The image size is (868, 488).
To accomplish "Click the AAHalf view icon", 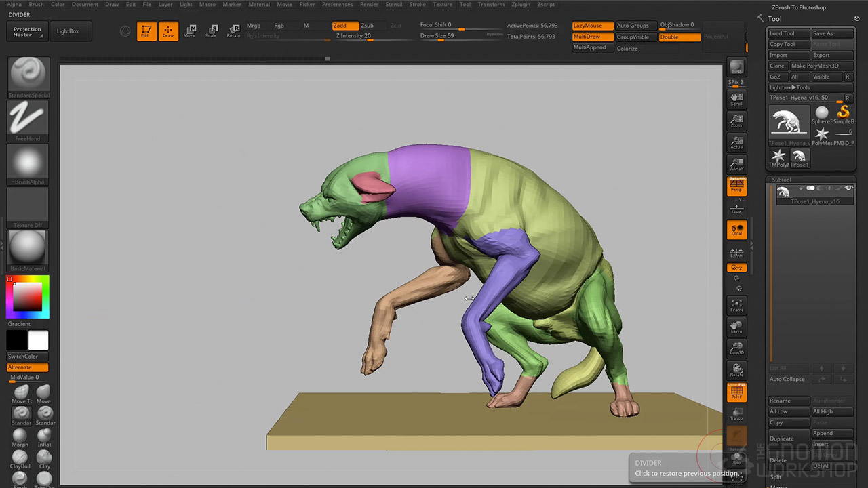I will point(736,164).
